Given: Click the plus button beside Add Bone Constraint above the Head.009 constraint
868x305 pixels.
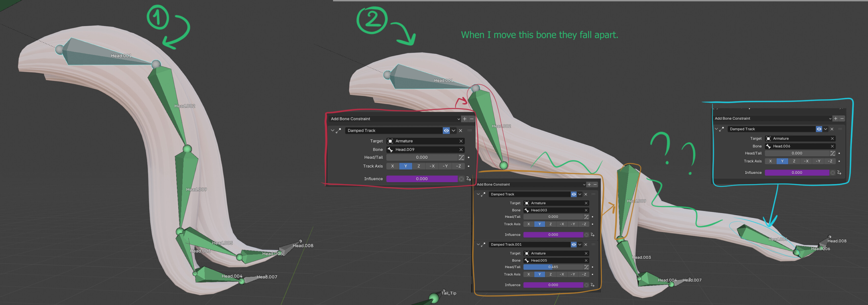Looking at the screenshot, I should click(465, 119).
